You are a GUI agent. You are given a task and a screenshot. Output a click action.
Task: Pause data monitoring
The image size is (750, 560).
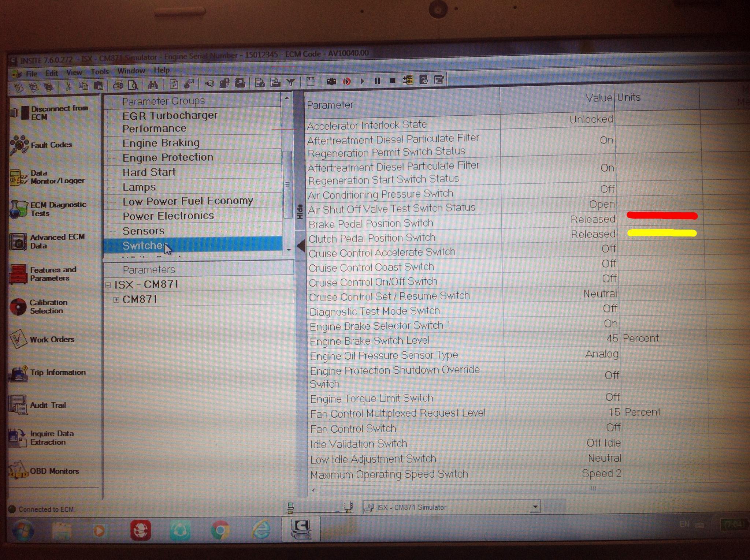(x=377, y=81)
